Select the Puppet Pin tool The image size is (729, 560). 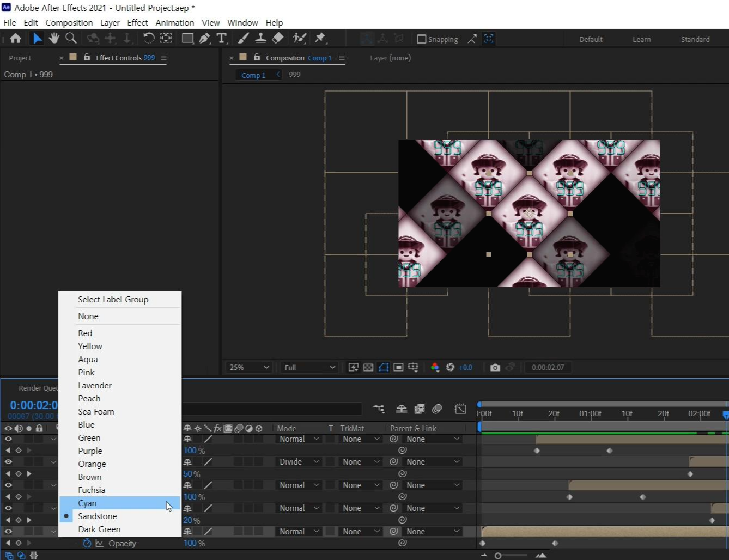click(320, 38)
